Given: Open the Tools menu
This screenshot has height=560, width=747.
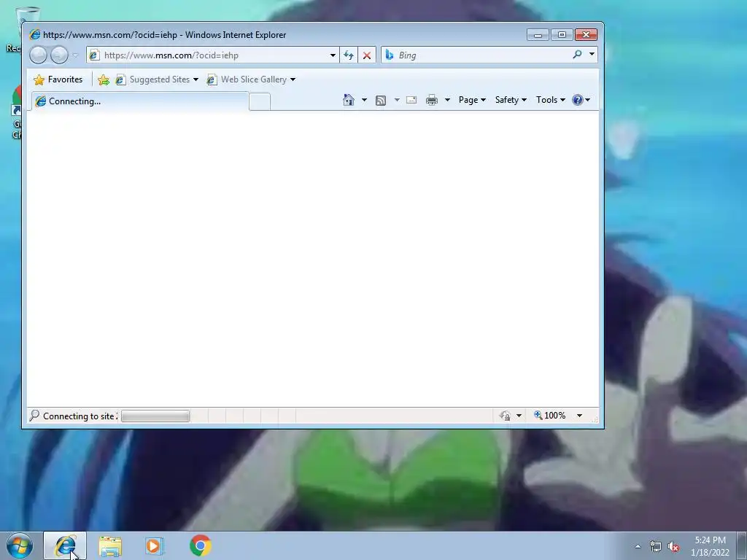Looking at the screenshot, I should click(550, 100).
